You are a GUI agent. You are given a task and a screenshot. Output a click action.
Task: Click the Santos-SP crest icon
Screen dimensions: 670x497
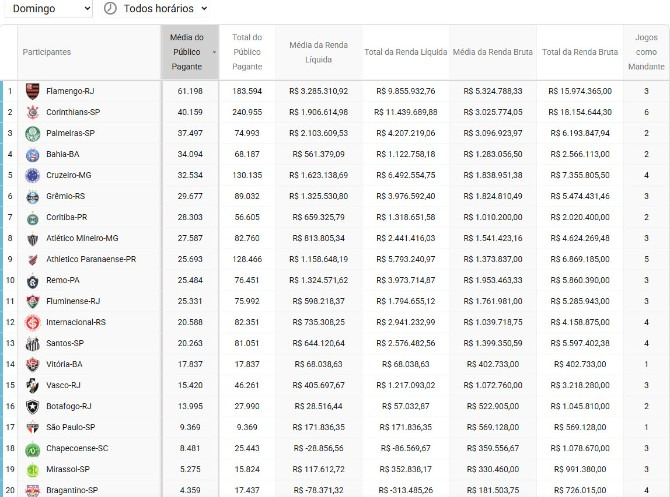32,344
